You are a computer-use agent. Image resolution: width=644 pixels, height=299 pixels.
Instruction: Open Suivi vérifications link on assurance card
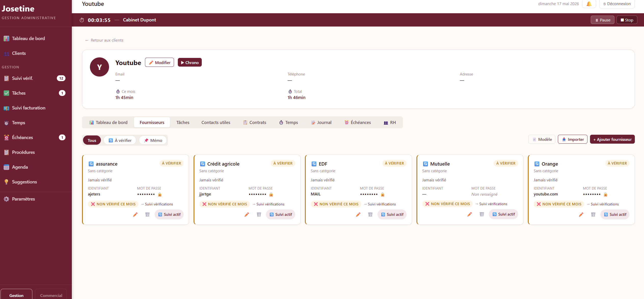coord(157,204)
